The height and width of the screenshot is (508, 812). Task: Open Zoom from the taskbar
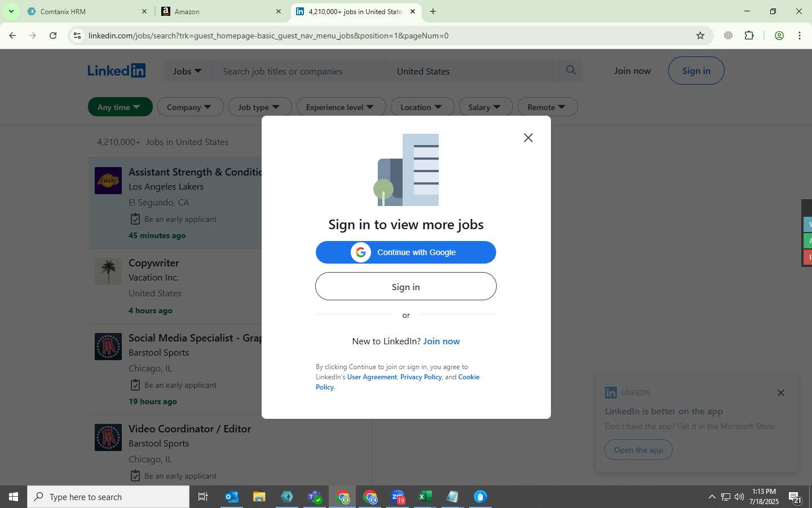coord(398,497)
